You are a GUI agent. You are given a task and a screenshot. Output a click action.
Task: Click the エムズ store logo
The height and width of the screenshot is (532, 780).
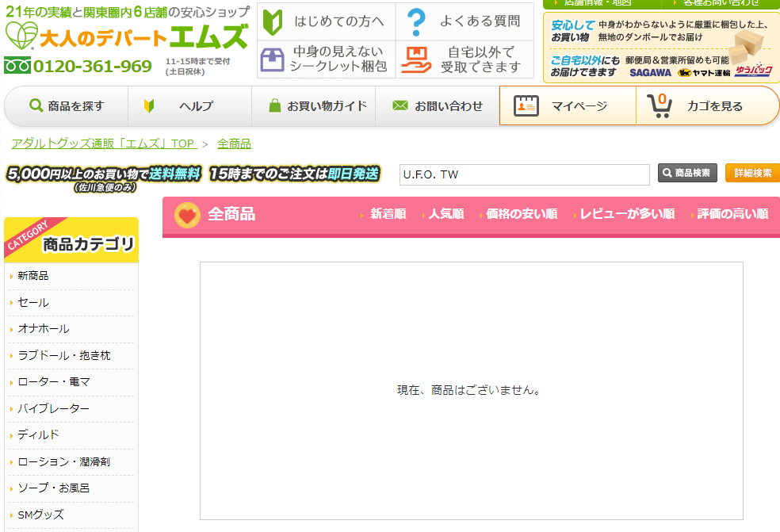tap(127, 36)
